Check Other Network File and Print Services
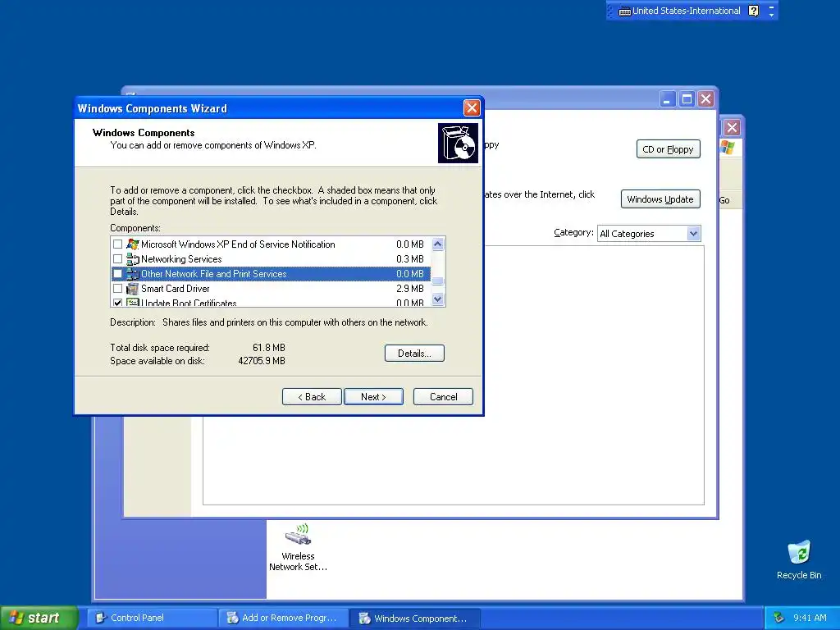Screen dimensions: 840x630 point(118,274)
